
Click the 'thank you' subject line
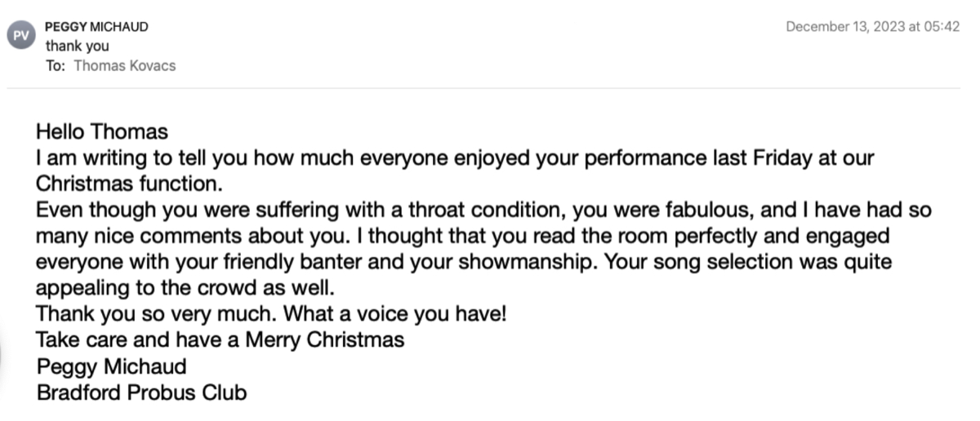[77, 47]
